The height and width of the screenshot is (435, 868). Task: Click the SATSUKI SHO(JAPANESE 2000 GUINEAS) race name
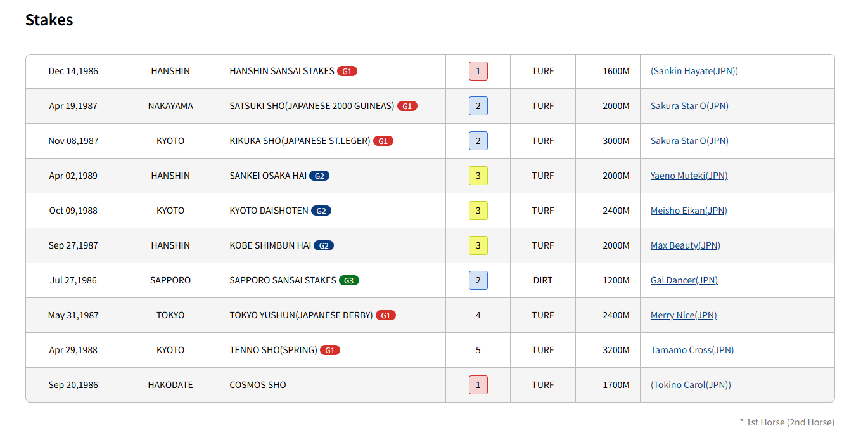point(312,106)
